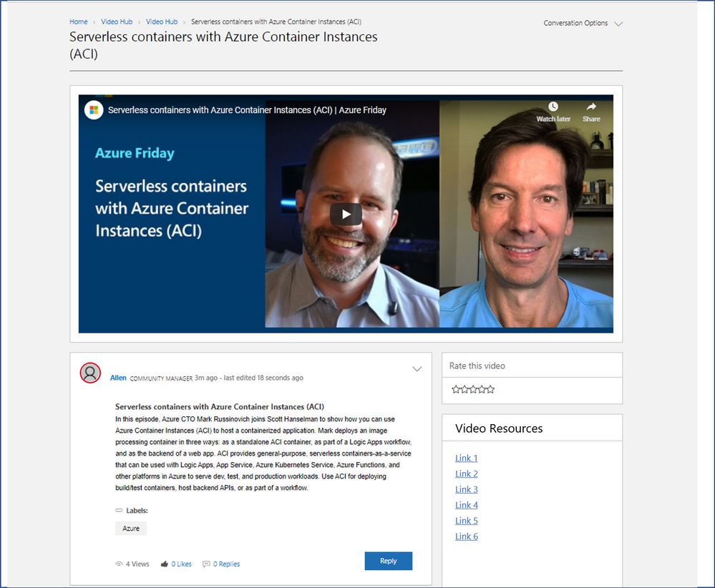This screenshot has height=588, width=715.
Task: Click the Microsoft channel logo in video
Action: pos(94,110)
